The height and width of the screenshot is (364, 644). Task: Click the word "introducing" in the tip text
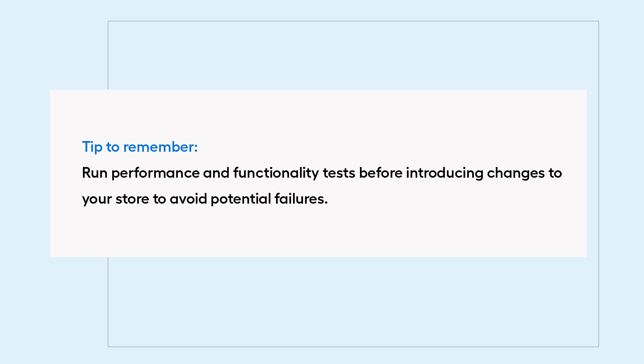pos(445,173)
